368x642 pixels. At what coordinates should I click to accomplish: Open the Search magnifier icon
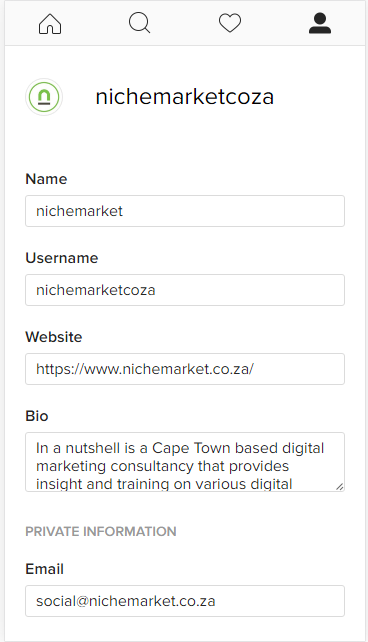pos(140,23)
